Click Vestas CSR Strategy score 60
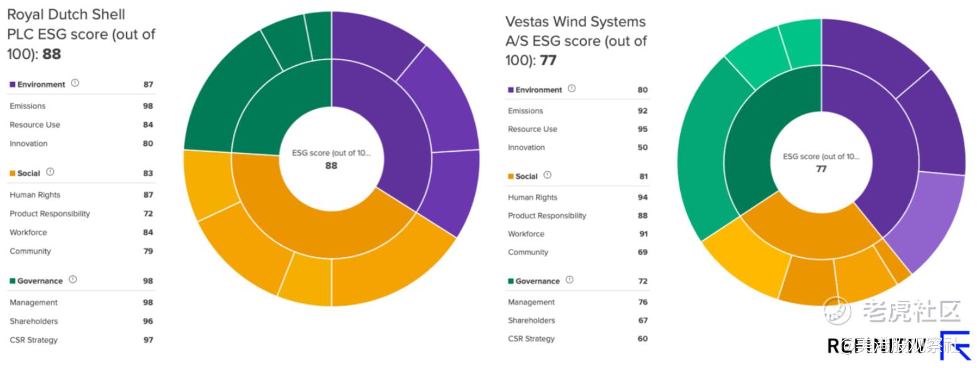This screenshot has width=980, height=368. coord(642,339)
